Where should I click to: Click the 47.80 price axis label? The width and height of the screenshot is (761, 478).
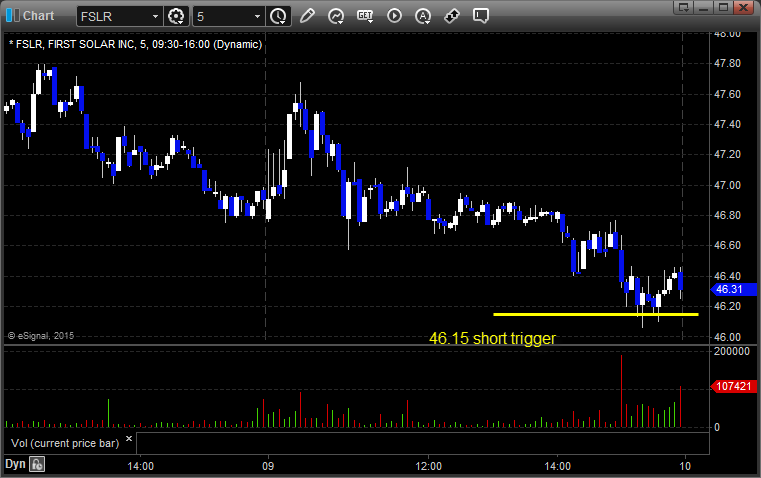(728, 64)
